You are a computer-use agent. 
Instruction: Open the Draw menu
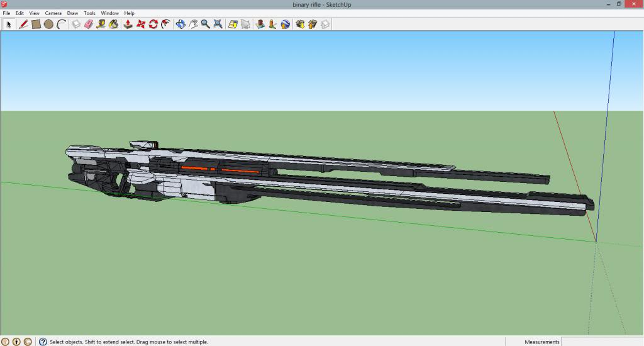[x=73, y=13]
